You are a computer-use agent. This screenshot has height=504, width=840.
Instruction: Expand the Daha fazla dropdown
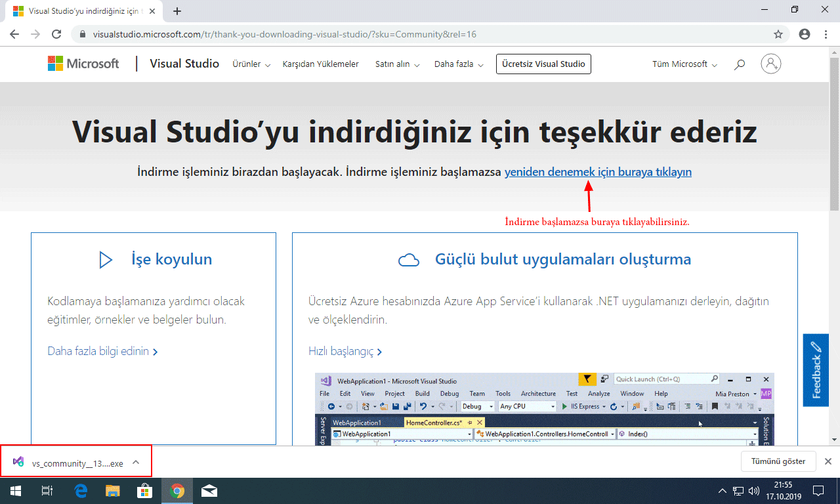pyautogui.click(x=459, y=64)
